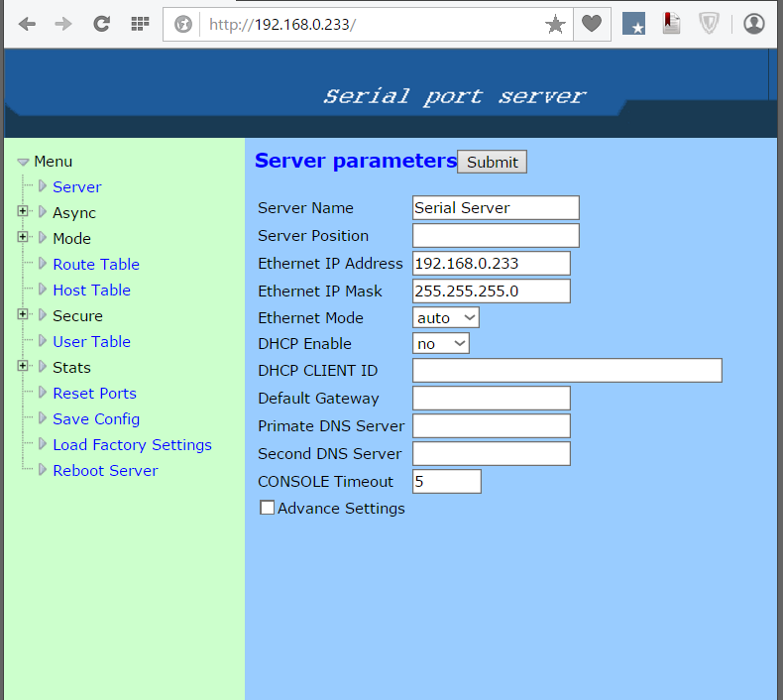
Task: Reload the page with refresh icon
Action: click(x=101, y=24)
